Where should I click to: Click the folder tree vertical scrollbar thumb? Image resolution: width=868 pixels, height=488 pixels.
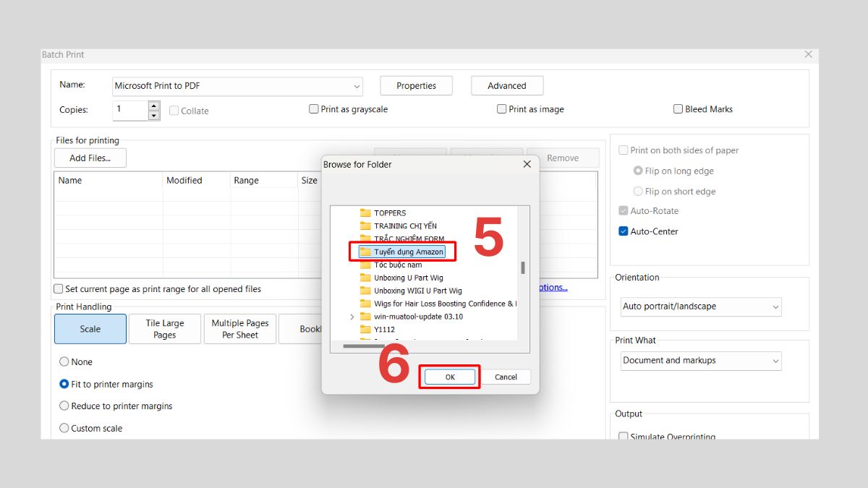click(522, 267)
